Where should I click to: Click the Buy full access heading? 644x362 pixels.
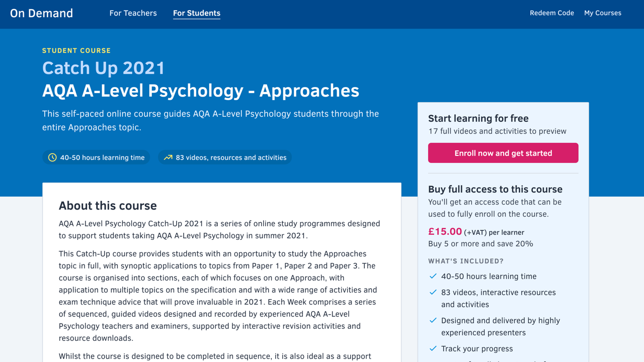[495, 189]
